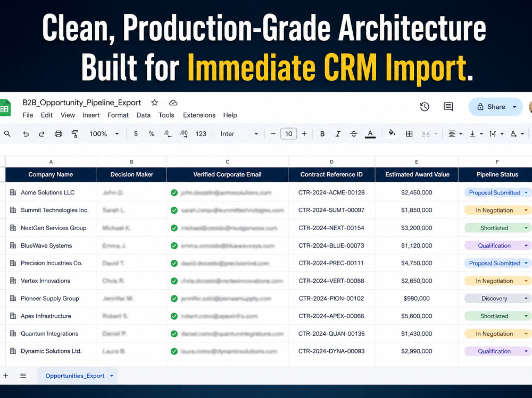
Task: Select column D header
Action: [331, 162]
